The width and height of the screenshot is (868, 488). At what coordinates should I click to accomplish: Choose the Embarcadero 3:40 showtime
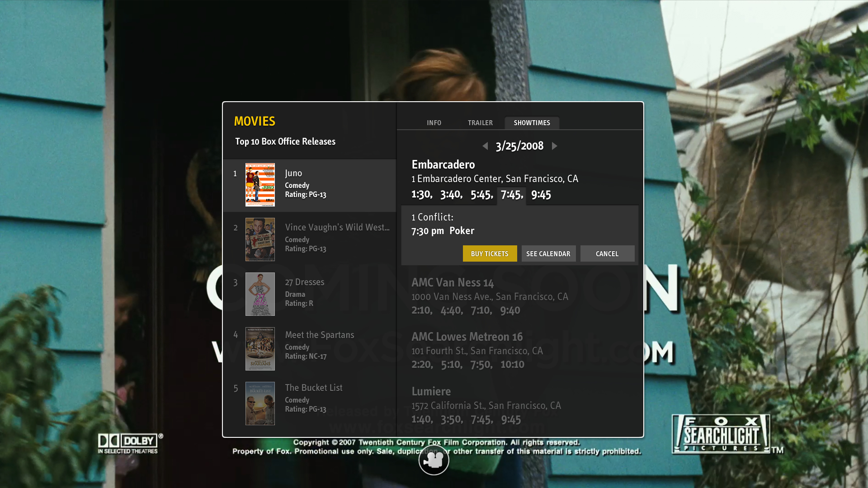point(451,194)
